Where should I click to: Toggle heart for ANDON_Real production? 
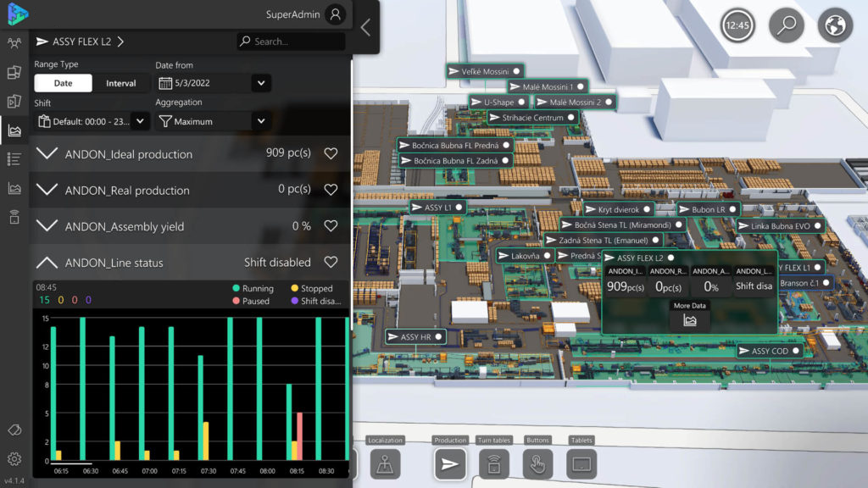331,191
